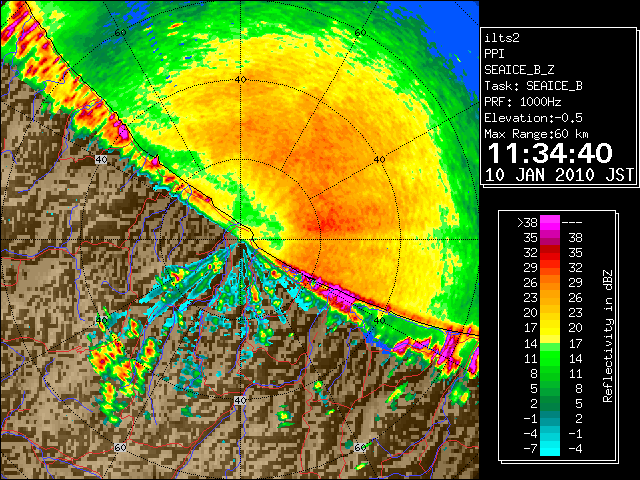Screen dimensions: 640x480
Task: Click the "PRF: 1000Hz" text
Action: [522, 102]
